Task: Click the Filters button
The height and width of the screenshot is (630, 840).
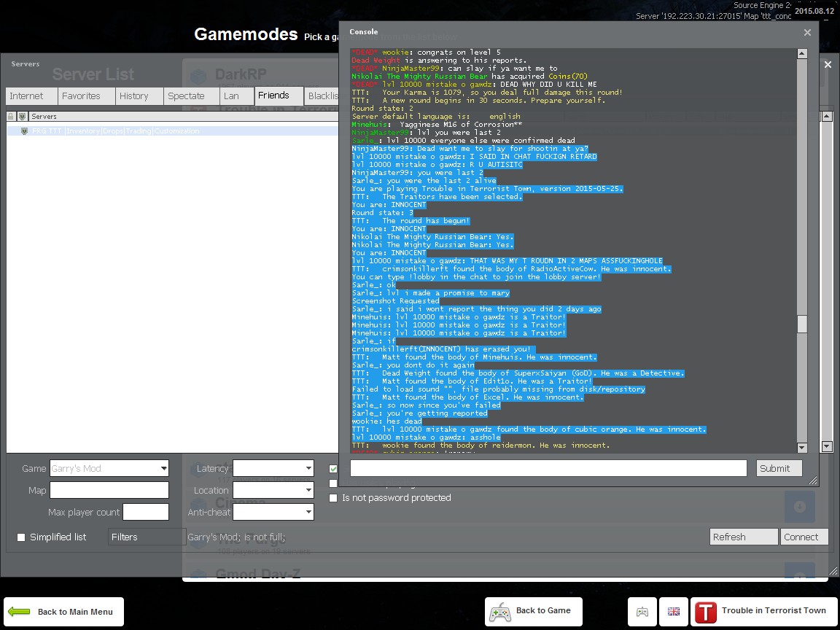Action: click(x=147, y=537)
